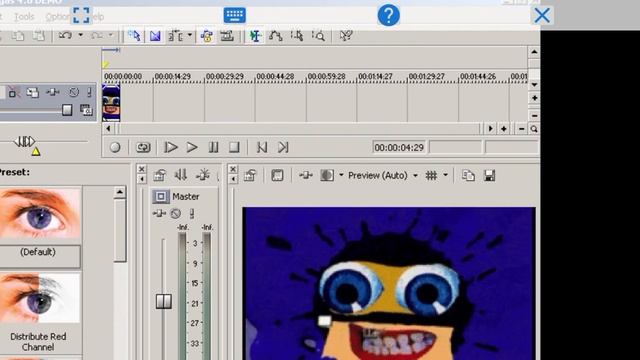Toggle Loop Playback
Screen dimensions: 640x360
(143, 147)
